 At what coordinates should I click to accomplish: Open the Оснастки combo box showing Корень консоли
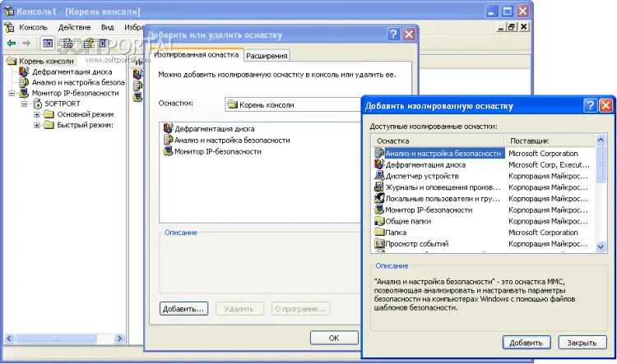pos(293,104)
